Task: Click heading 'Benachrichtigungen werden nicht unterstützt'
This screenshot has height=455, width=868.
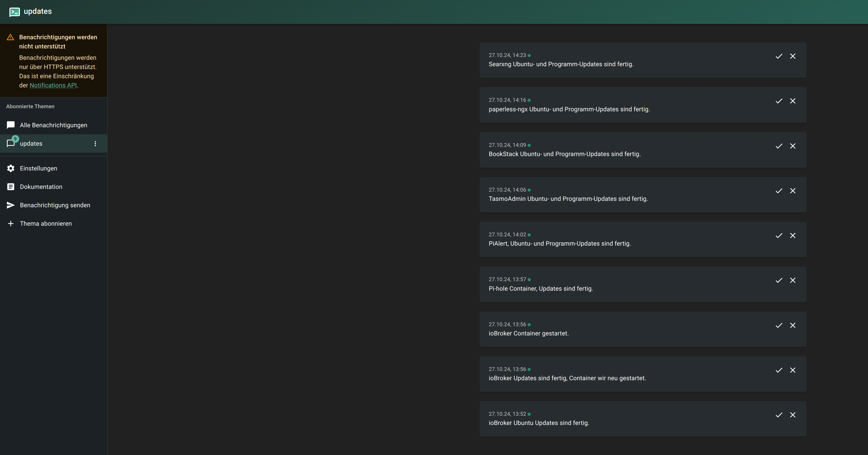Action: (x=58, y=42)
